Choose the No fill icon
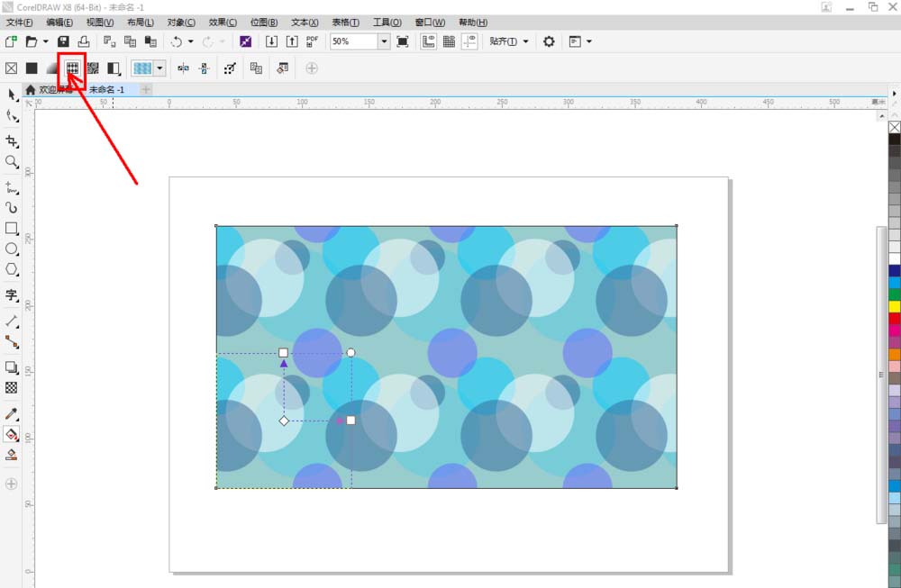The image size is (901, 588). [x=12, y=68]
